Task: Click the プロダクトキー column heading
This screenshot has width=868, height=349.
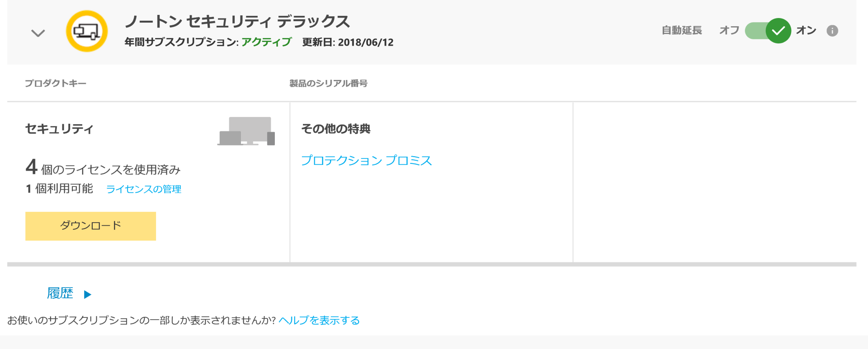Action: coord(56,83)
